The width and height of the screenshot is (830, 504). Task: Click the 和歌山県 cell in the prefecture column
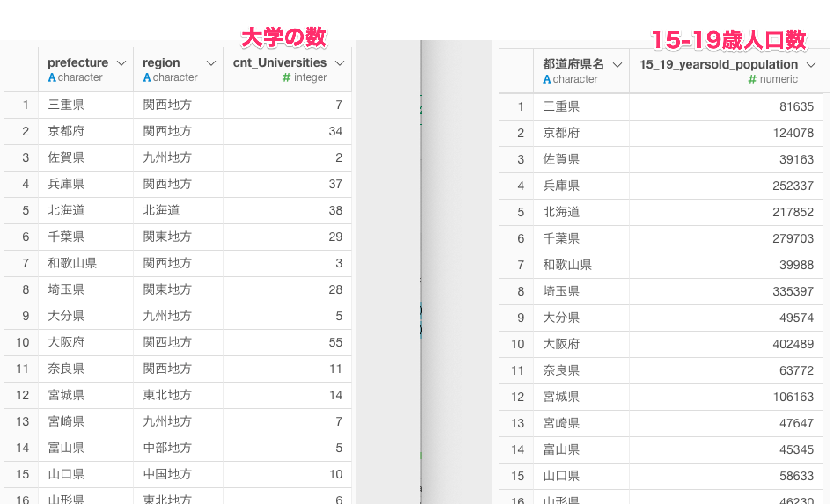[86, 263]
